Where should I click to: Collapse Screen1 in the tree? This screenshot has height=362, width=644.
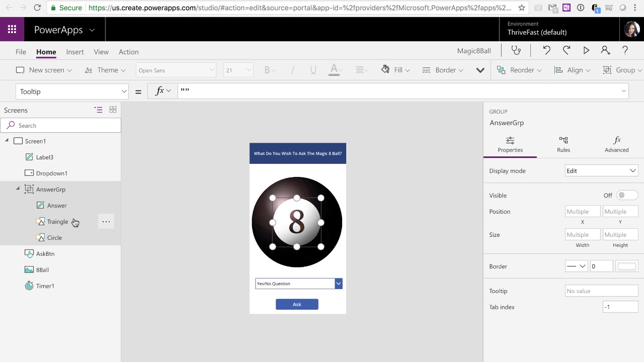[7, 141]
